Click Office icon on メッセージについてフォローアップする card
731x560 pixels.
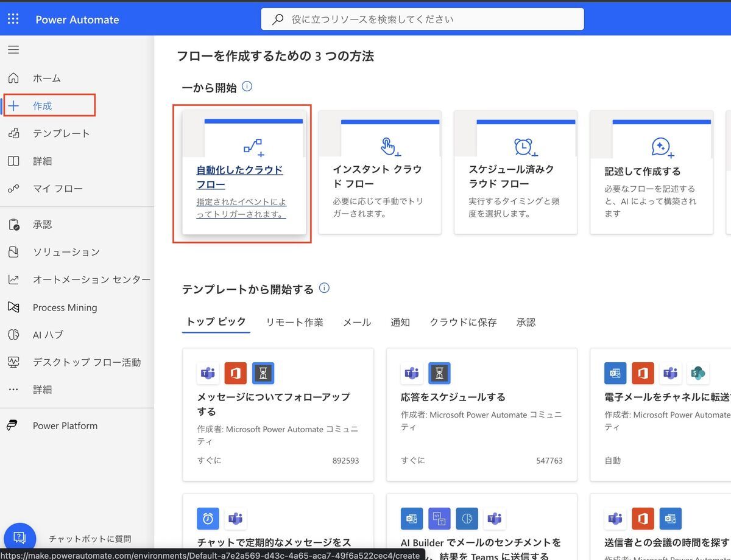(236, 373)
